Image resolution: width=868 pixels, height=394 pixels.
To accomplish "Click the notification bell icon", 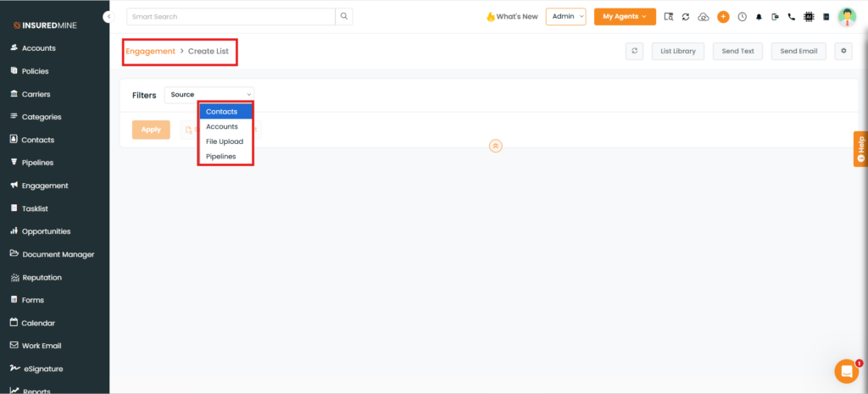I will tap(759, 16).
